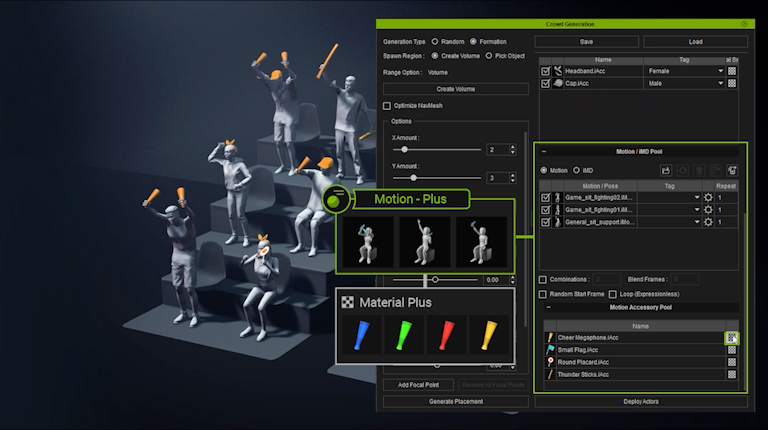This screenshot has height=430, width=768.
Task: Enable the Optimize NavMesh checkbox
Action: click(x=388, y=106)
